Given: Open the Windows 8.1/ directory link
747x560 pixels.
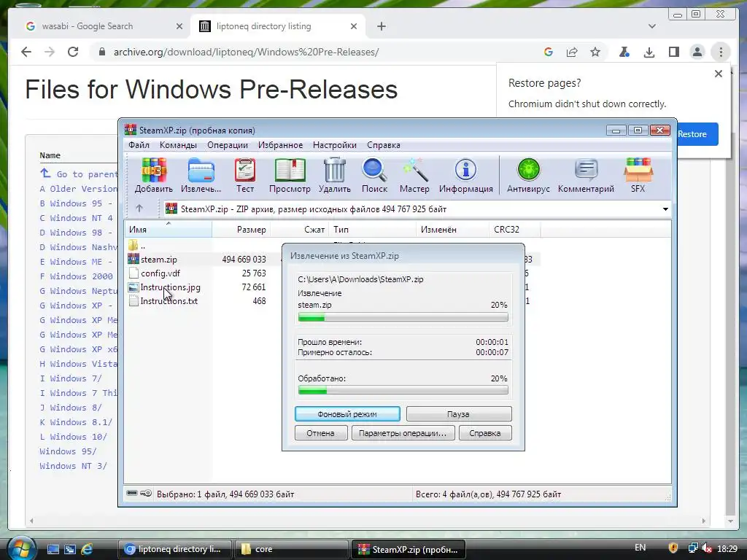Looking at the screenshot, I should pyautogui.click(x=76, y=422).
